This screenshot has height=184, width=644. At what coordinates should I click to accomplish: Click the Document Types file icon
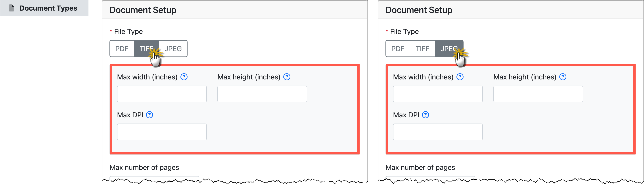(x=11, y=8)
